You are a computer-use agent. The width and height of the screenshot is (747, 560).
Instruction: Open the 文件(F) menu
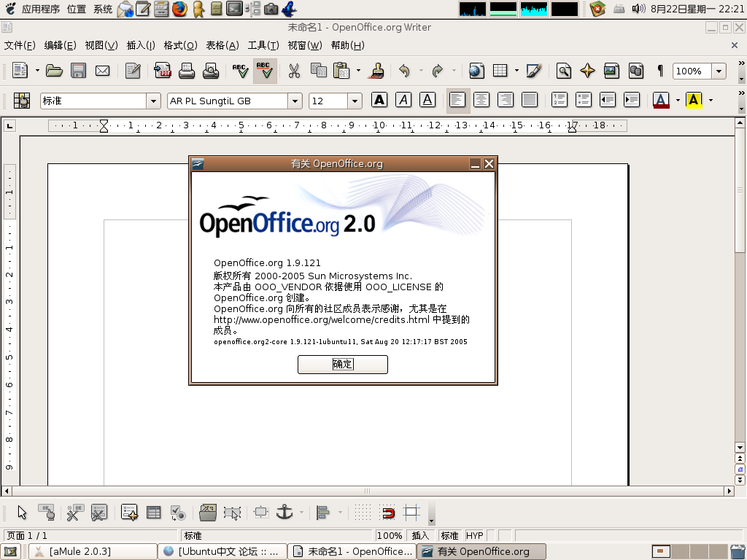[x=20, y=45]
